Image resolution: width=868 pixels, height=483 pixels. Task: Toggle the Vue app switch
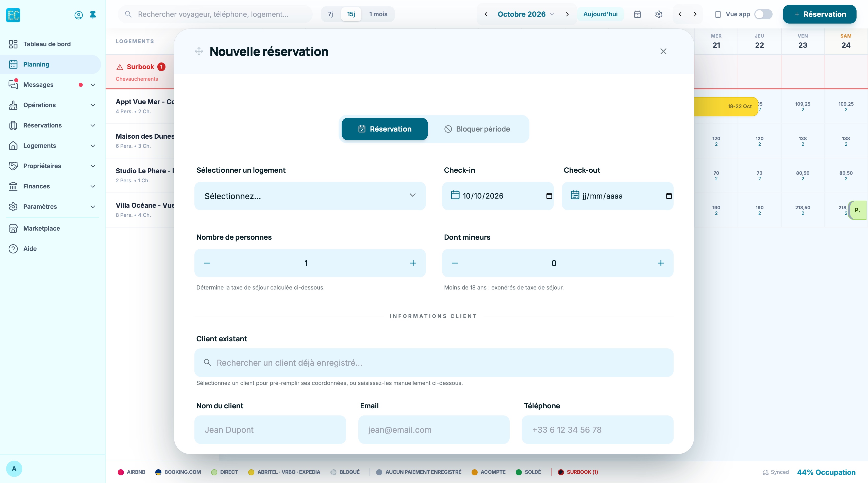pos(763,14)
